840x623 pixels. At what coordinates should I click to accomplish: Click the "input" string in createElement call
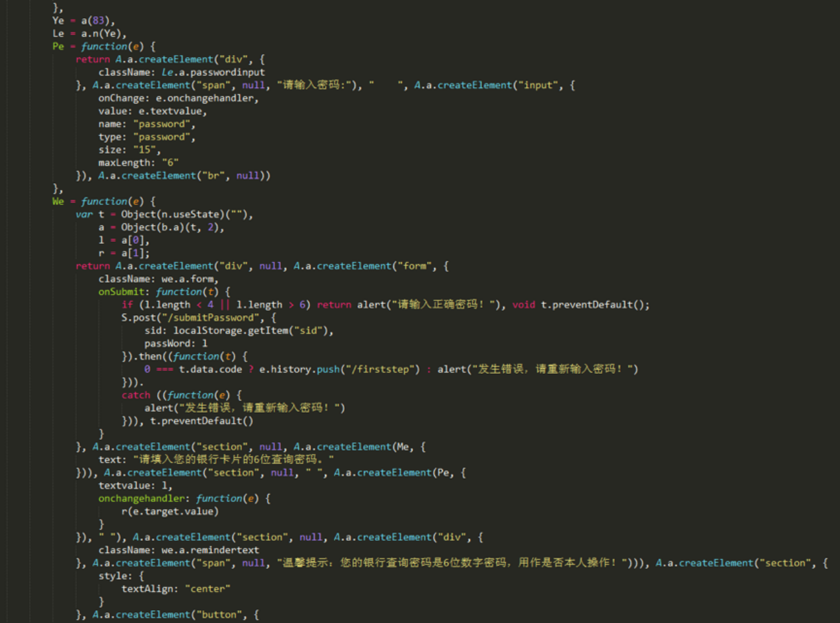[x=538, y=85]
